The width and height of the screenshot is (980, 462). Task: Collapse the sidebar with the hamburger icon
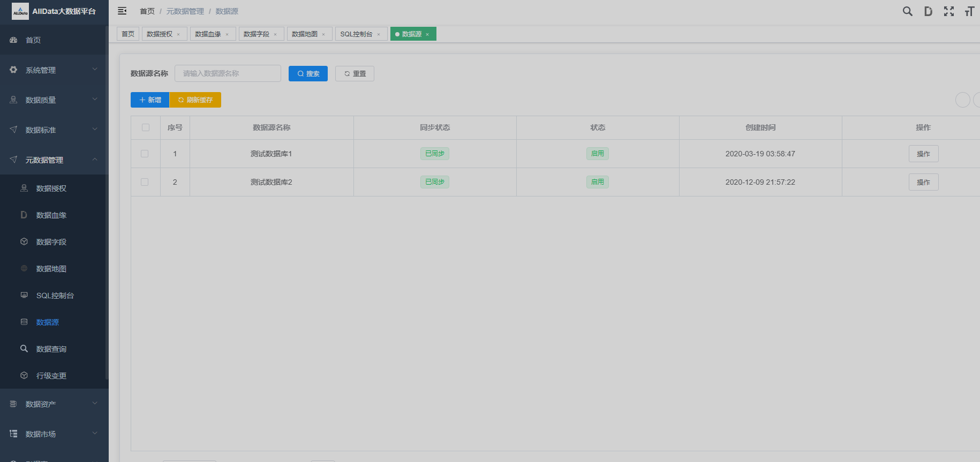coord(122,11)
